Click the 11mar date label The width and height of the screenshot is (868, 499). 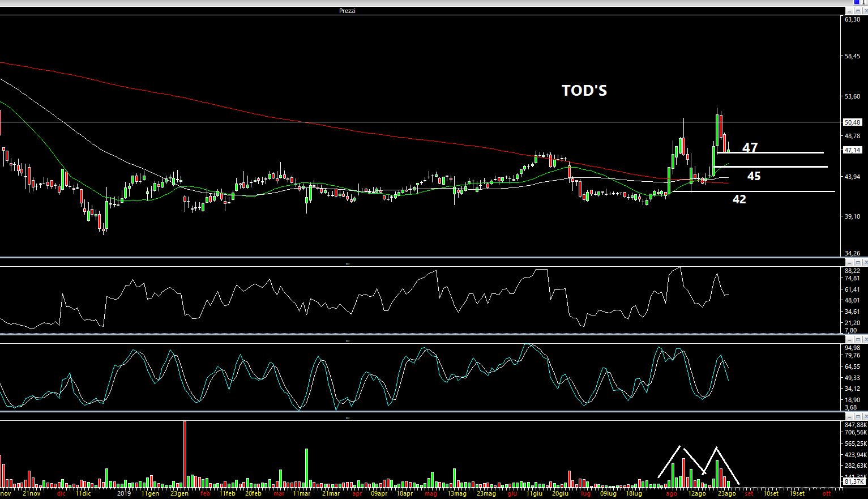click(302, 494)
